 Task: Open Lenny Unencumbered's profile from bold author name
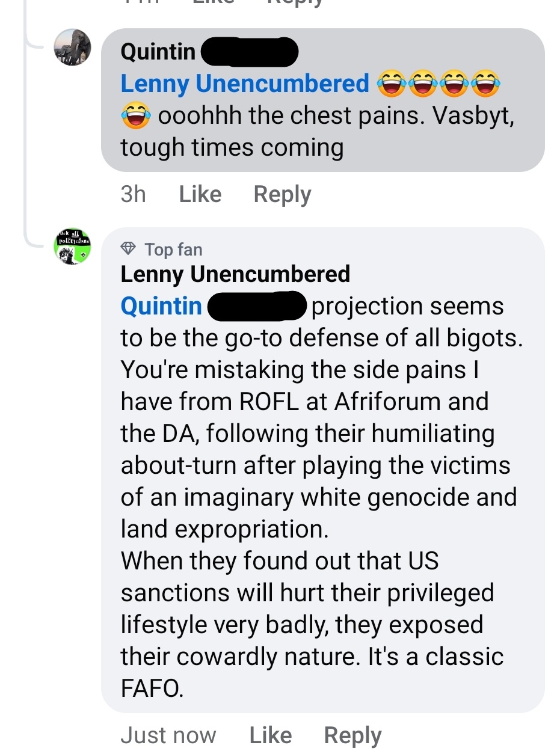pos(235,274)
